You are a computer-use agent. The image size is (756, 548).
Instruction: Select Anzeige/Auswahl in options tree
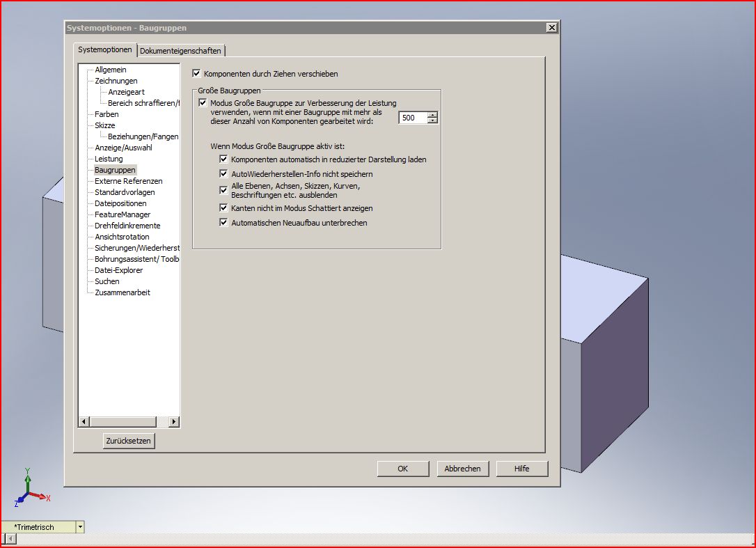tap(123, 148)
